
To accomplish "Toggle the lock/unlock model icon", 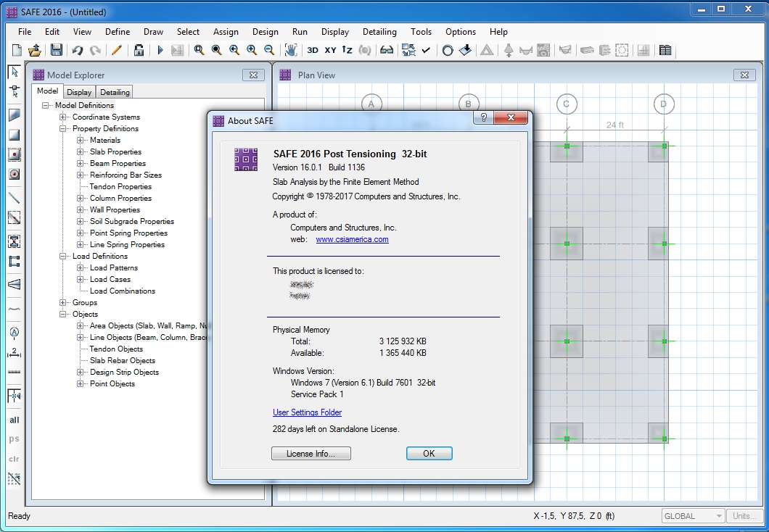I will click(x=139, y=50).
